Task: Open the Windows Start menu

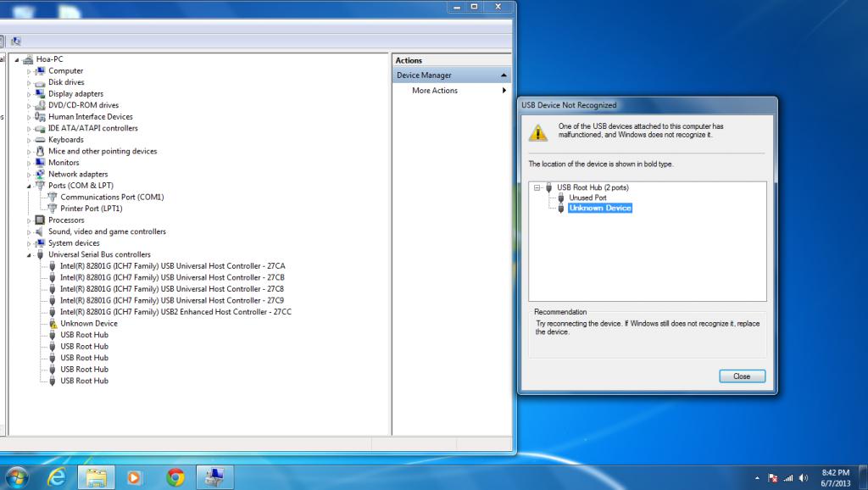Action: (15, 477)
